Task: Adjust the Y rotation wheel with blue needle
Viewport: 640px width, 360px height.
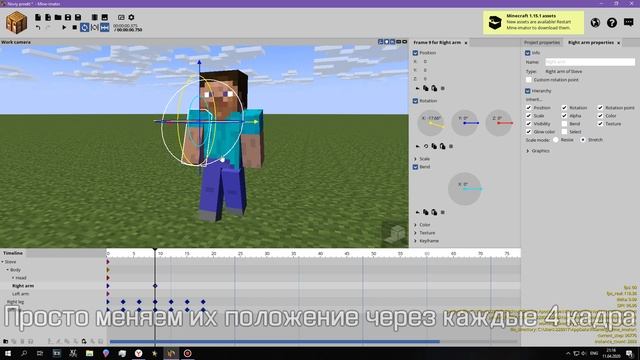Action: pos(465,122)
